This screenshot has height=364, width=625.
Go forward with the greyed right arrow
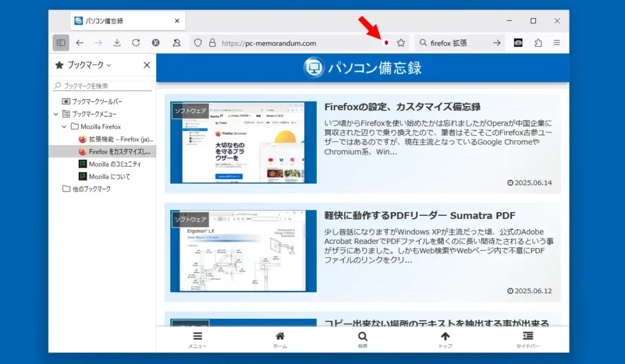(x=98, y=43)
